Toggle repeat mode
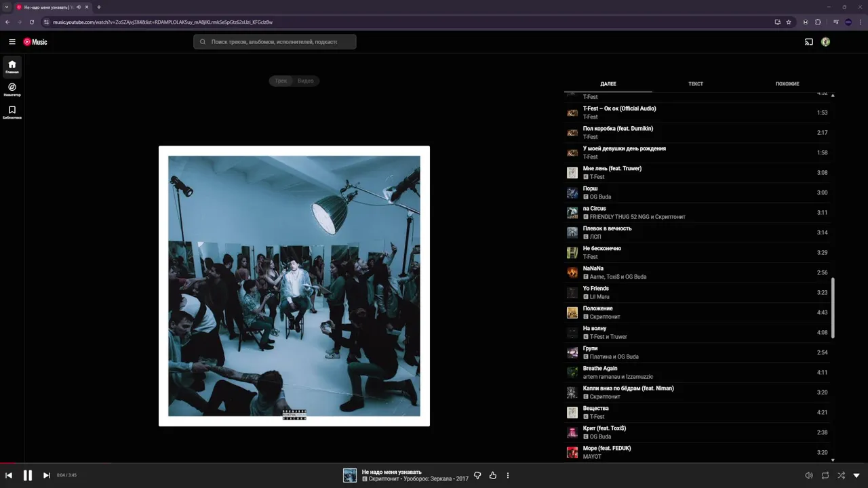This screenshot has height=488, width=868. pos(825,476)
